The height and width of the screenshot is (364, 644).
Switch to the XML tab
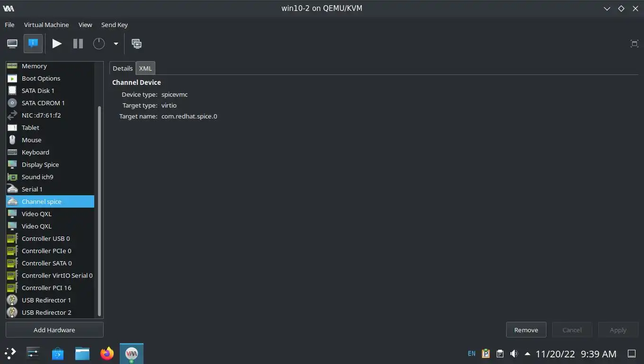pos(145,68)
